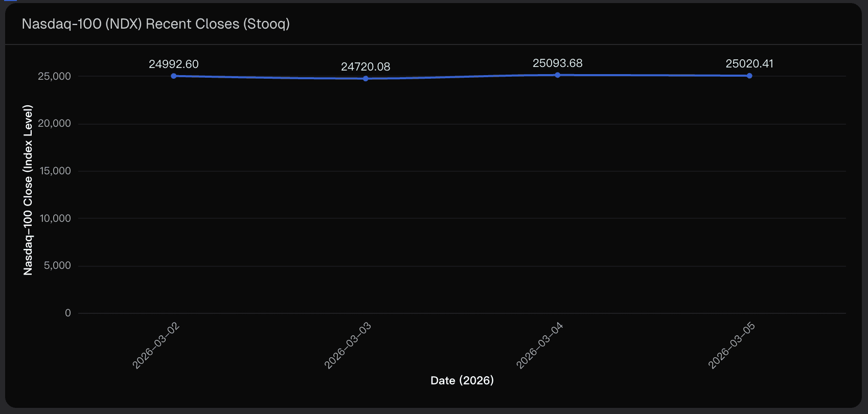This screenshot has width=868, height=414.
Task: Click the y-axis tick label 10,000
Action: point(55,218)
